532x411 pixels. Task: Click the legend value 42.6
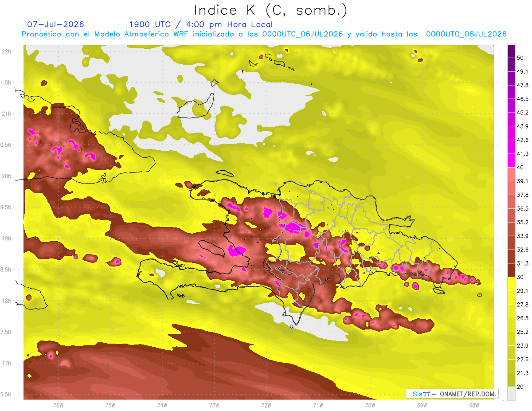click(522, 140)
